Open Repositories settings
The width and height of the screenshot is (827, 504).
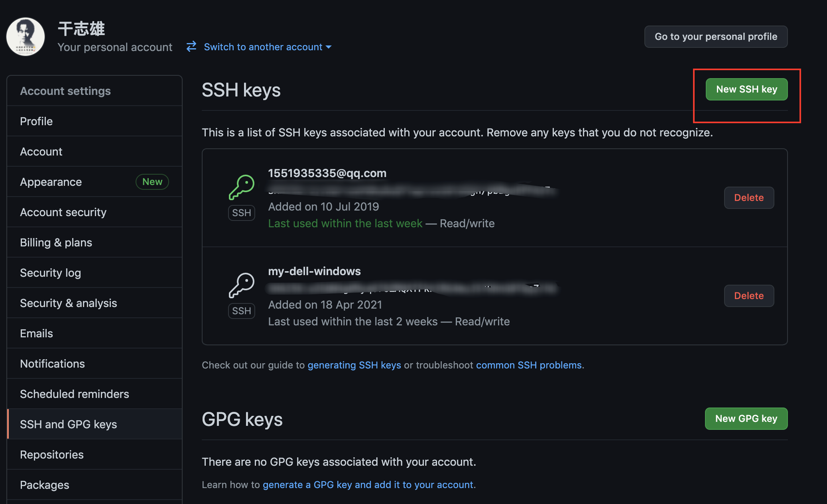(x=95, y=455)
